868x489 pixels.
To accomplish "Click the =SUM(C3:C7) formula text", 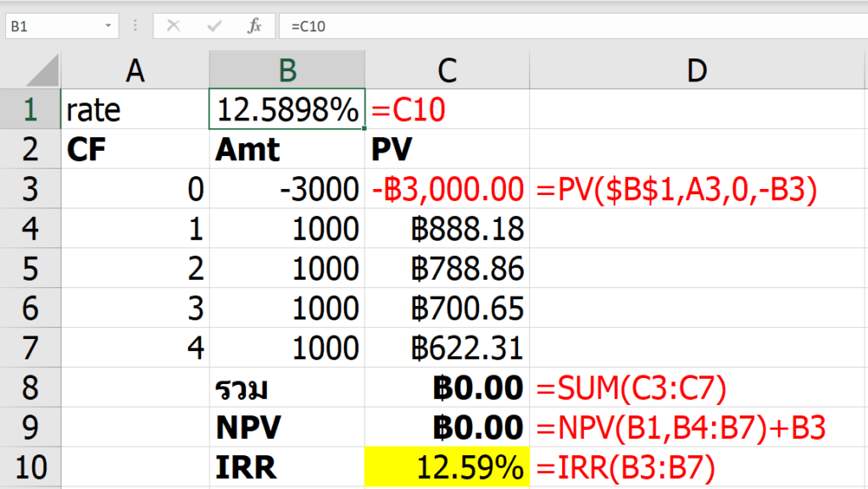I will (631, 388).
